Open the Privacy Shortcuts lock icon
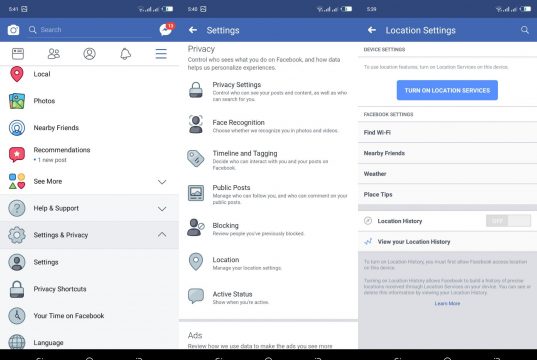The height and width of the screenshot is (360, 537). pos(17,289)
